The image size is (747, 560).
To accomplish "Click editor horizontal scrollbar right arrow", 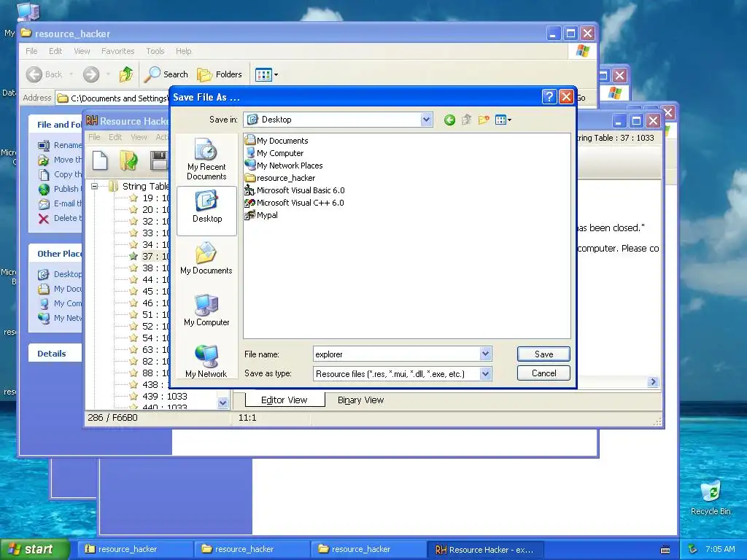I will pos(653,381).
